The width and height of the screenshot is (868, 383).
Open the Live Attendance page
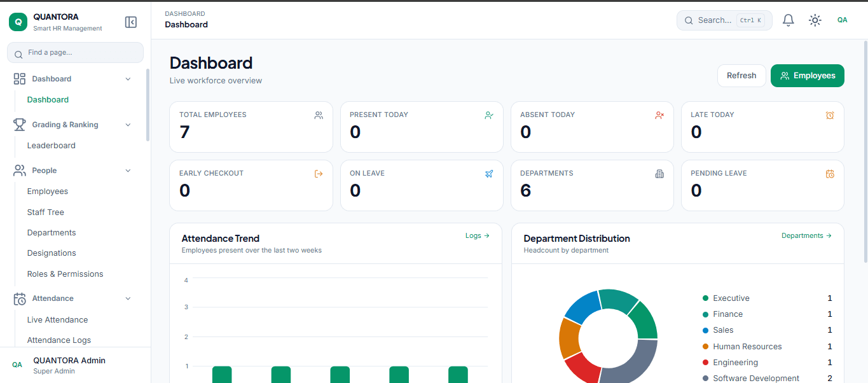(57, 320)
